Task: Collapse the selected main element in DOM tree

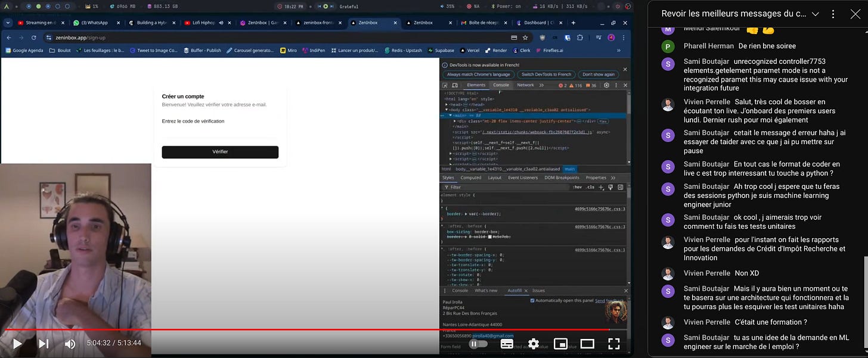Action: click(451, 115)
